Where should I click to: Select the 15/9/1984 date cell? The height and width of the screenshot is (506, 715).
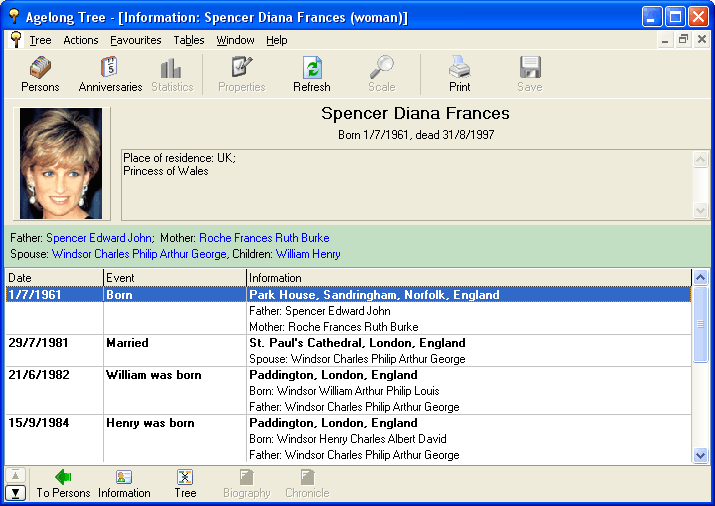[x=54, y=423]
